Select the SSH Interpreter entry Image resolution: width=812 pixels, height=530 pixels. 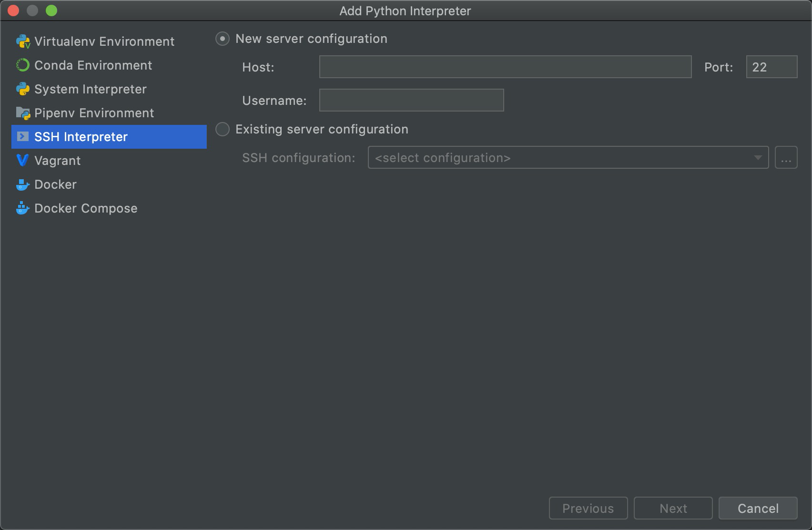109,137
